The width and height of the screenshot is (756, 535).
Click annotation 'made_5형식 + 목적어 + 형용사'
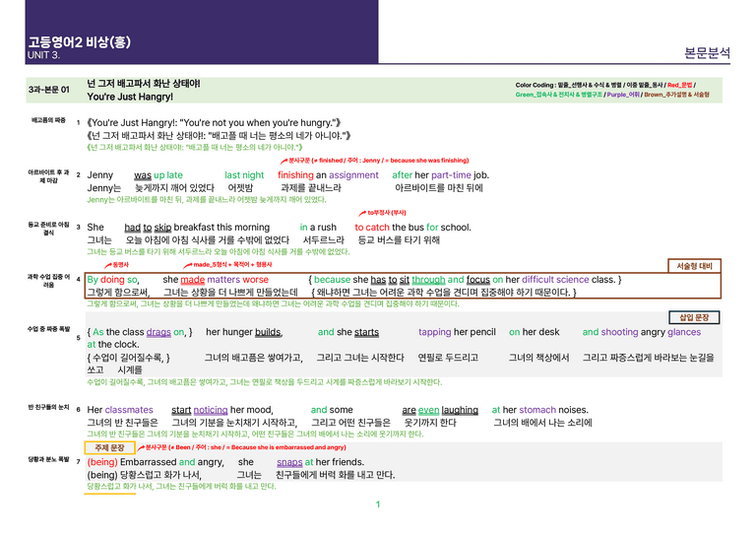(232, 265)
